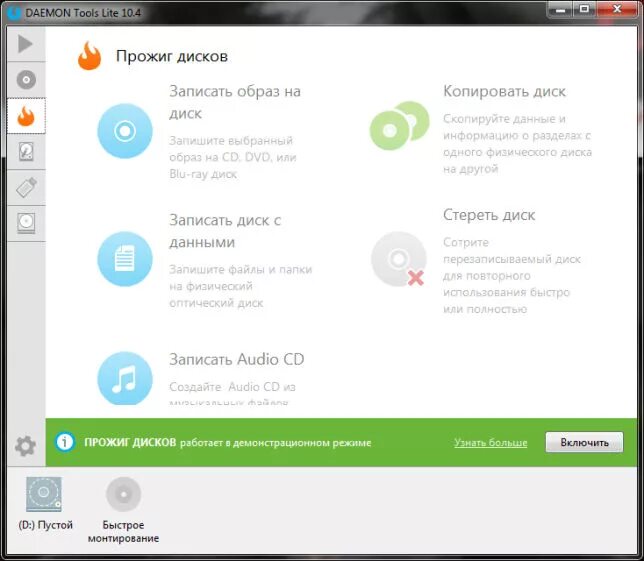This screenshot has height=561, width=644.
Task: Minimize the DAEMON Tools window
Action: tap(560, 9)
